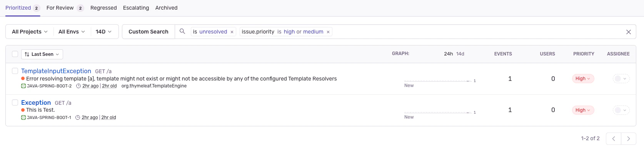Open the TemplateInputException issue link
Viewport: 644px width, 156px height.
(56, 71)
